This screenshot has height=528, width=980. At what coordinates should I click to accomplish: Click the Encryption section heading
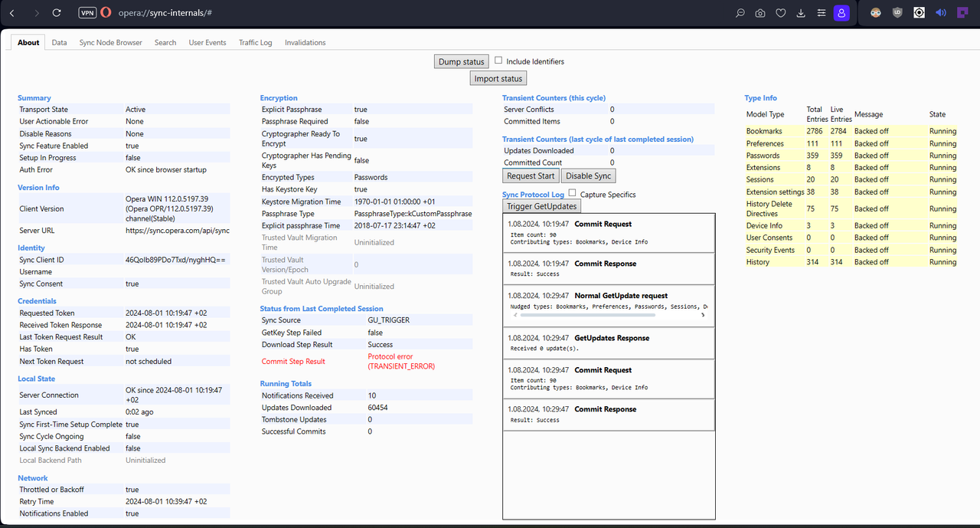click(x=279, y=98)
